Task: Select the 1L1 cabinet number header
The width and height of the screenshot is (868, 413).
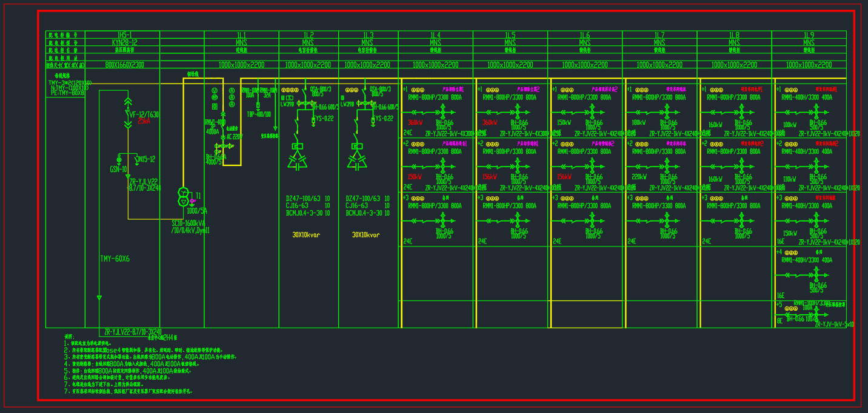Action: click(x=241, y=35)
